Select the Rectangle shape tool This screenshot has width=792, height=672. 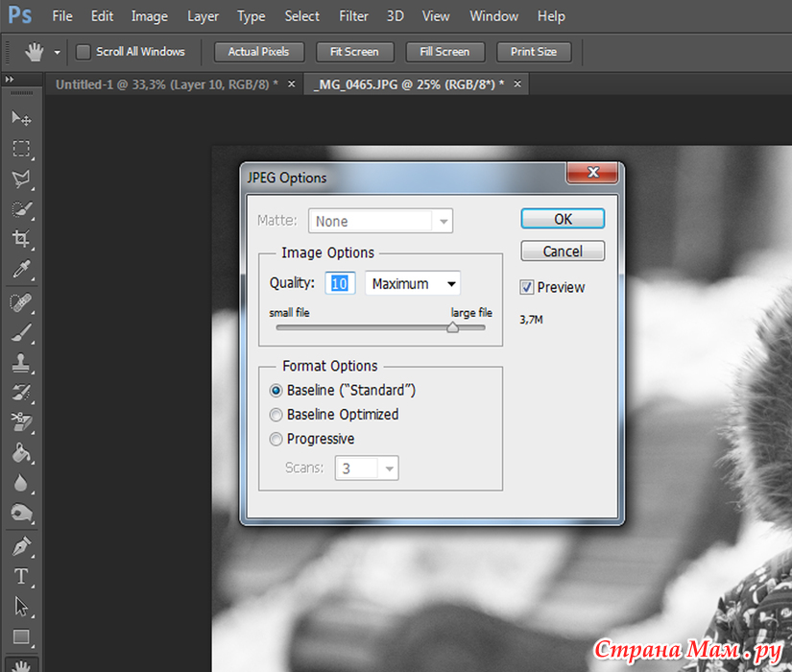(x=21, y=636)
